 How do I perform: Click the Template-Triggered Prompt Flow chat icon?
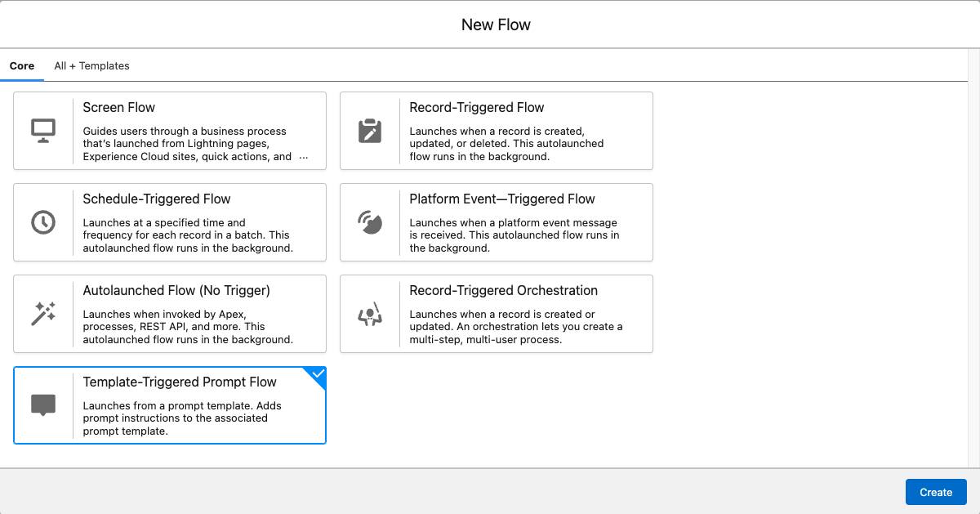click(x=45, y=404)
